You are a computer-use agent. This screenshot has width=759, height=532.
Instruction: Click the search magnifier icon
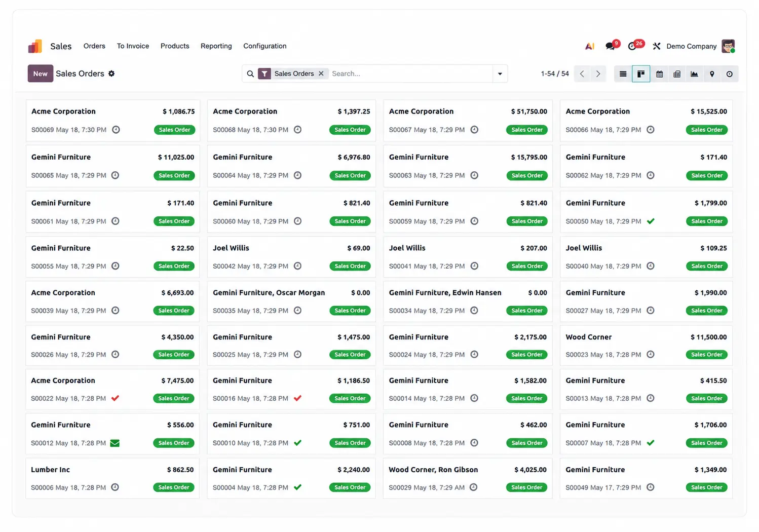[x=250, y=74]
